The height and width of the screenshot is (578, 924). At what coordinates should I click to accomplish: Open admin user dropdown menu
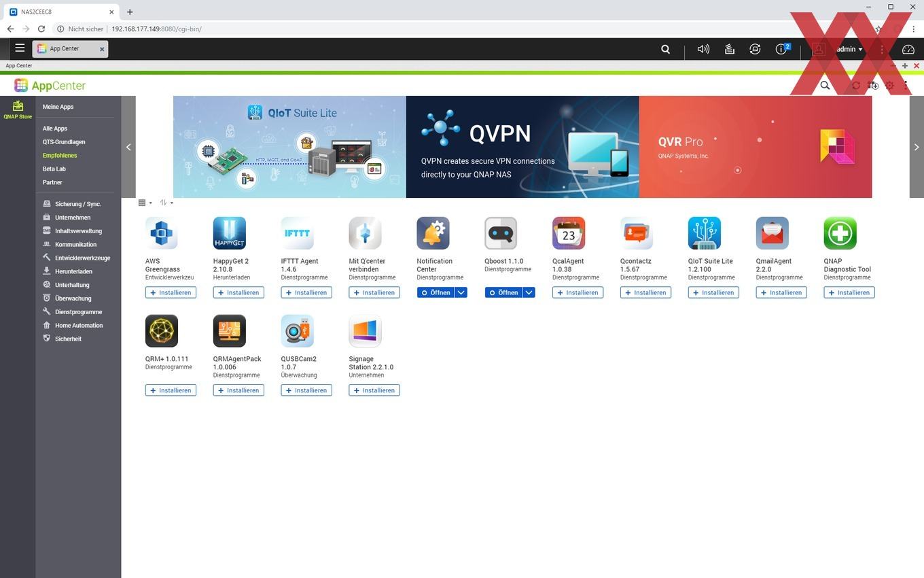[849, 49]
